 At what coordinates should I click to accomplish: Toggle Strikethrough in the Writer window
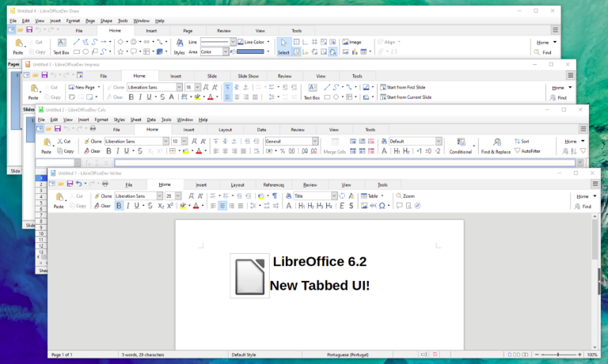150,206
